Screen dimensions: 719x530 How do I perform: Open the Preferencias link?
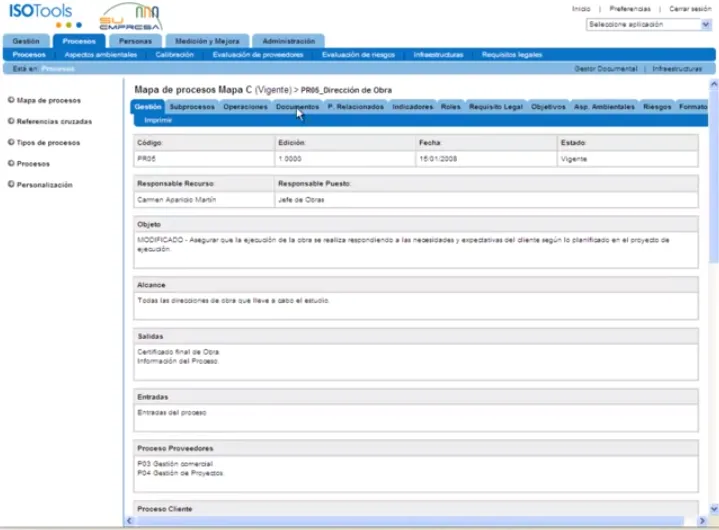coord(630,9)
